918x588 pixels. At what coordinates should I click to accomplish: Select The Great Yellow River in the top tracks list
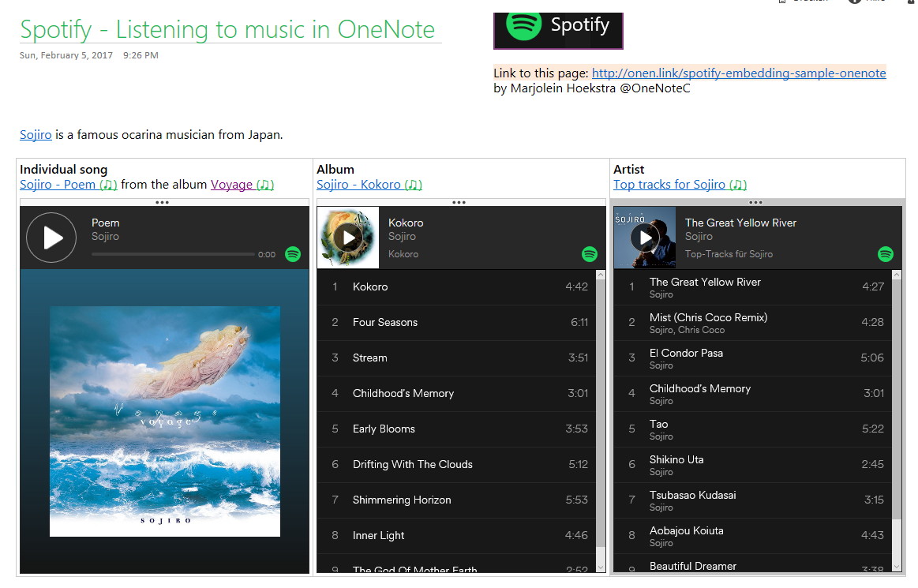pyautogui.click(x=753, y=287)
